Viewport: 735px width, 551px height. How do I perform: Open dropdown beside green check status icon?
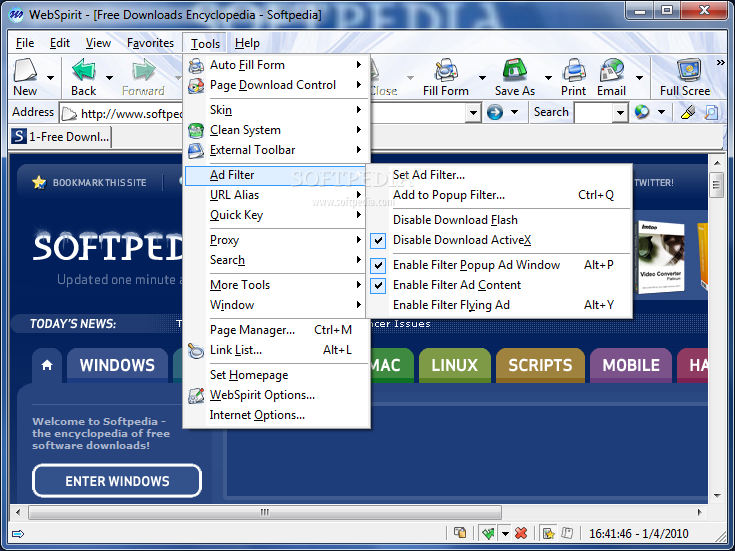(505, 533)
